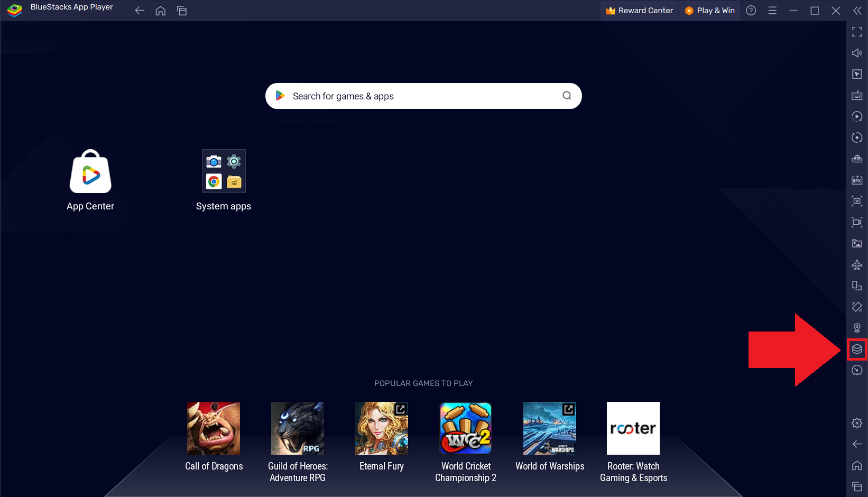Collapse the side toolbar with double chevron

tap(857, 11)
